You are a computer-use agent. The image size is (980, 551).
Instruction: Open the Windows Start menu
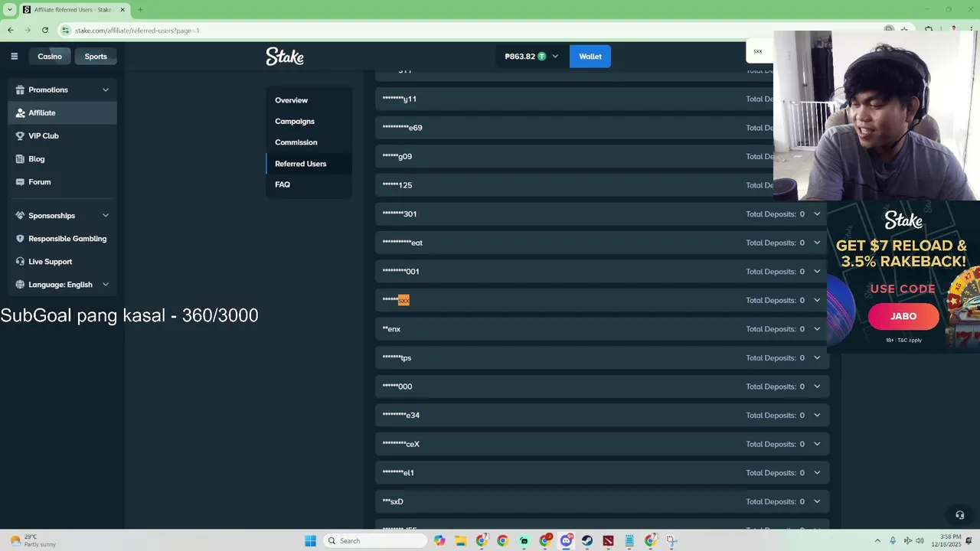pyautogui.click(x=310, y=540)
